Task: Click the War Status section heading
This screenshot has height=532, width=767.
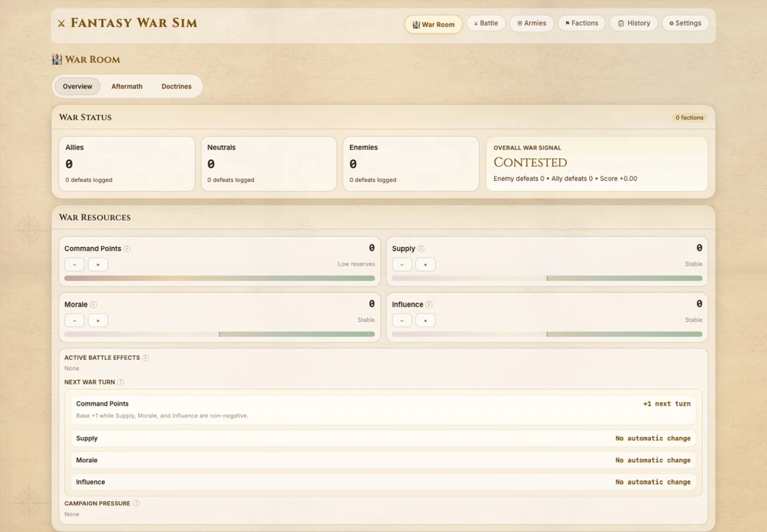Action: click(85, 117)
